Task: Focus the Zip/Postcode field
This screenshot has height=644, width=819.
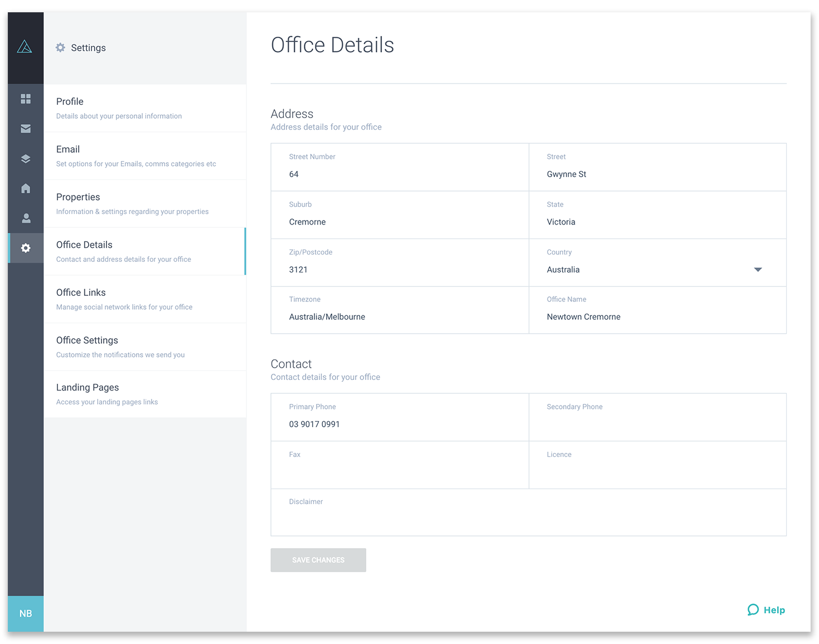Action: tap(400, 262)
